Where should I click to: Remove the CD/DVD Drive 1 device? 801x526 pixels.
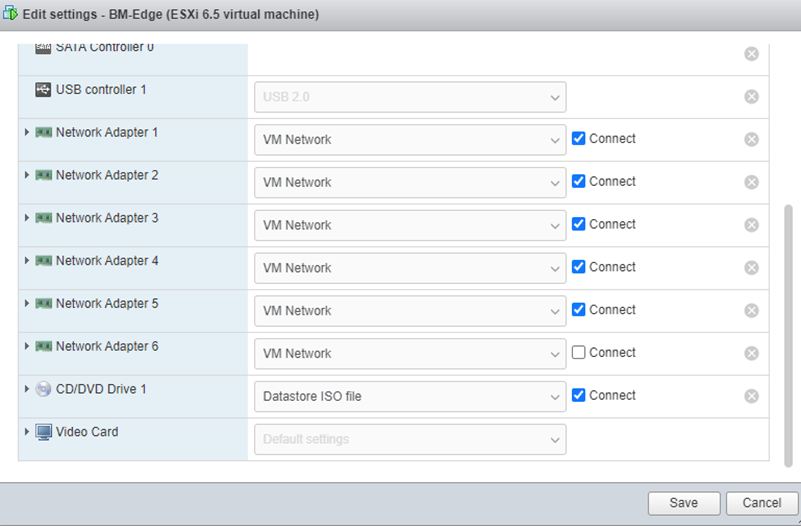click(x=752, y=396)
